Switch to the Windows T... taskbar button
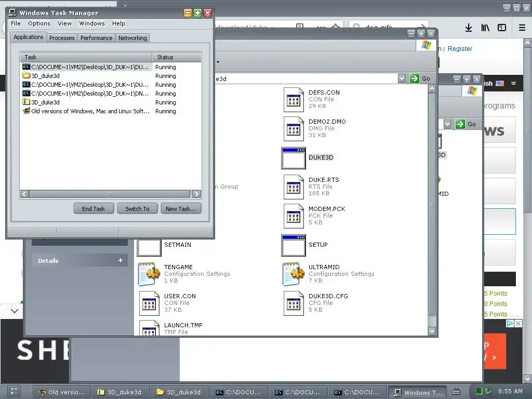532x399 pixels. 418,392
